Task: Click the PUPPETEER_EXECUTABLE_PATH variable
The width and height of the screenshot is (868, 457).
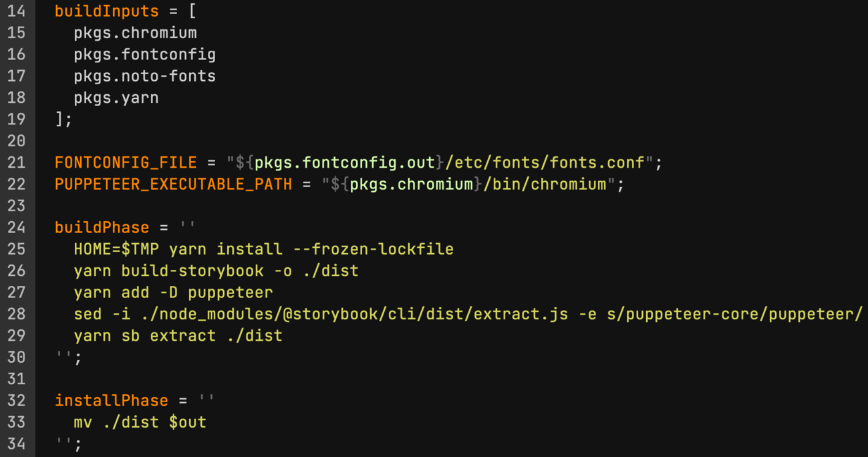Action: point(173,184)
